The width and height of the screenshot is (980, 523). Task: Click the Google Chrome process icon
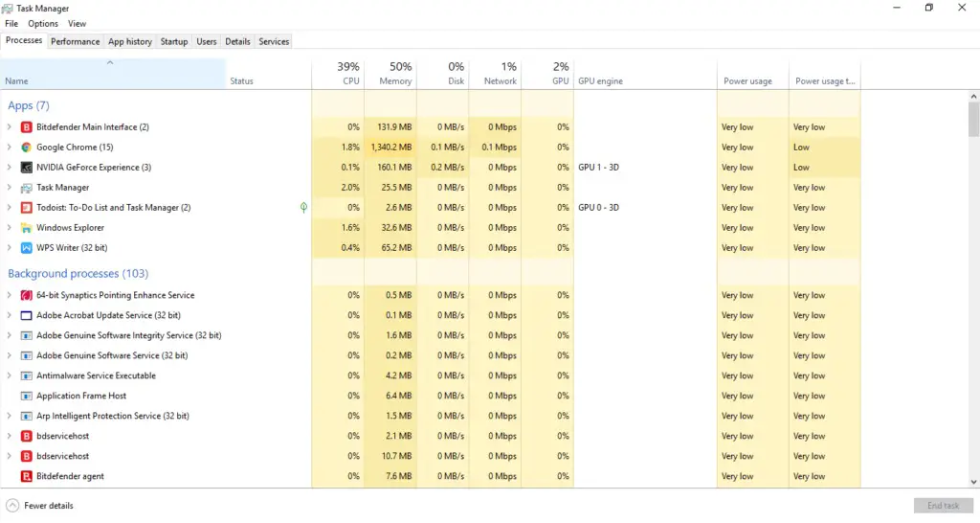click(x=26, y=147)
